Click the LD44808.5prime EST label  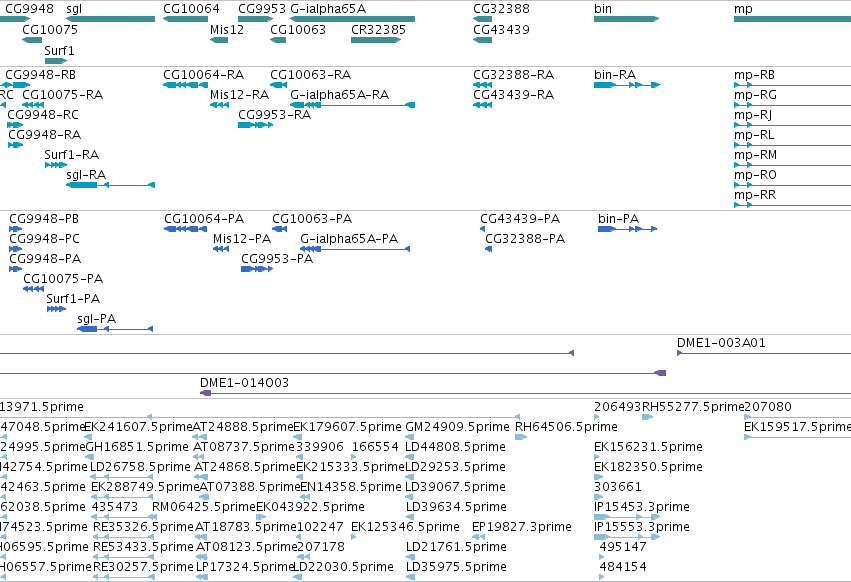[x=455, y=447]
